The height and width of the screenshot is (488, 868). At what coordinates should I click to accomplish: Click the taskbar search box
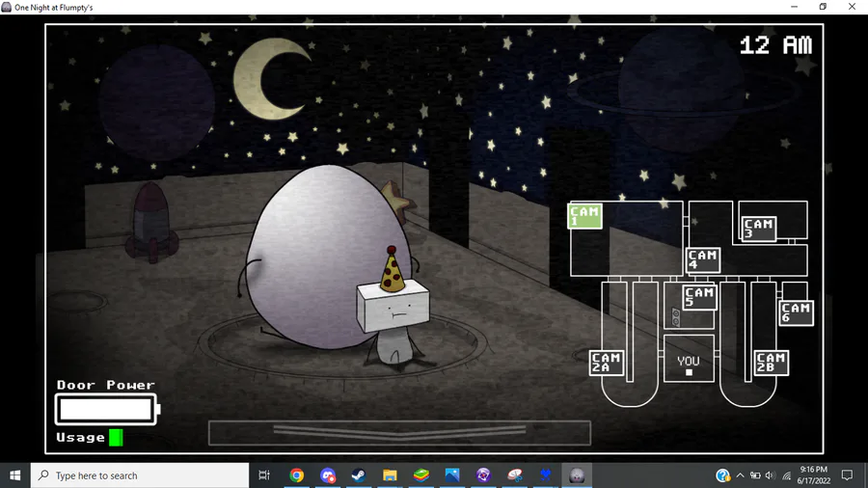[x=140, y=475]
